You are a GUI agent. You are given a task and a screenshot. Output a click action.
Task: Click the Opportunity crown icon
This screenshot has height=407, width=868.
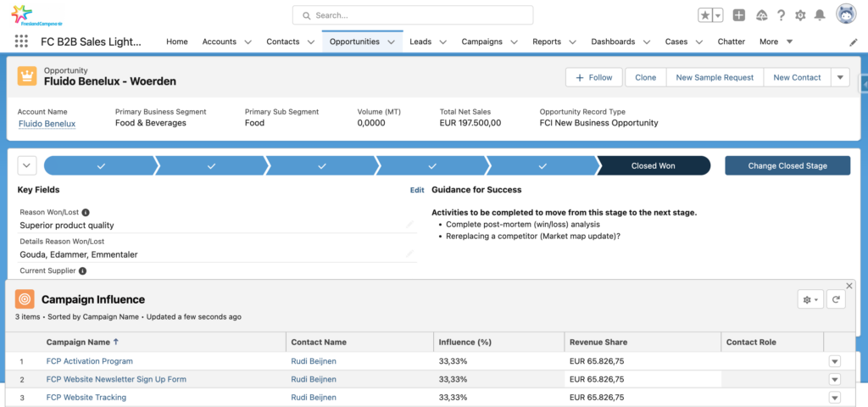click(27, 75)
